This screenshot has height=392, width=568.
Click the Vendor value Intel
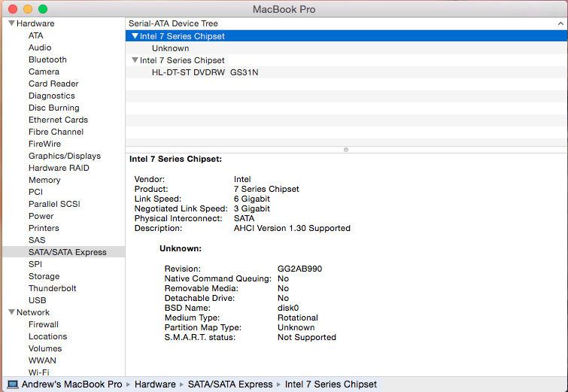(x=242, y=179)
